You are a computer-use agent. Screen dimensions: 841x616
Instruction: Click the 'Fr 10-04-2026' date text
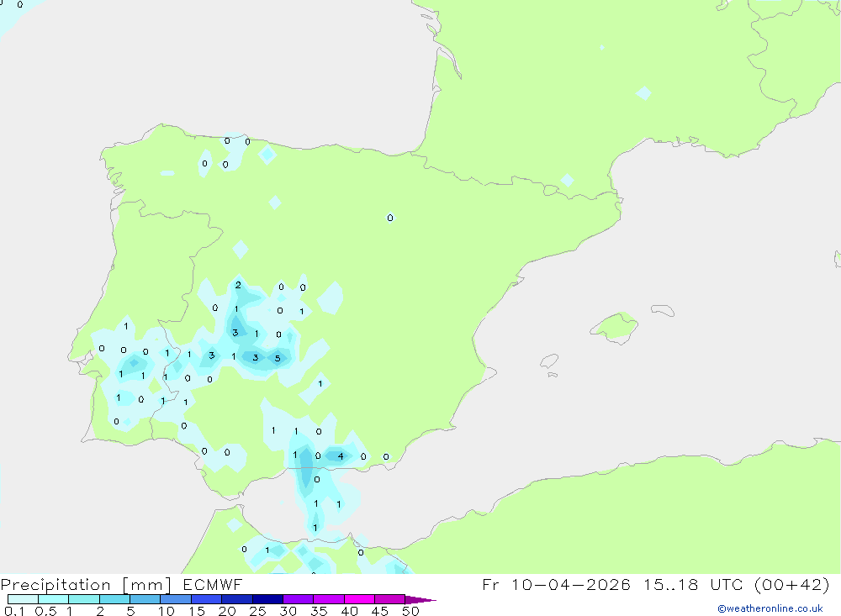556,584
